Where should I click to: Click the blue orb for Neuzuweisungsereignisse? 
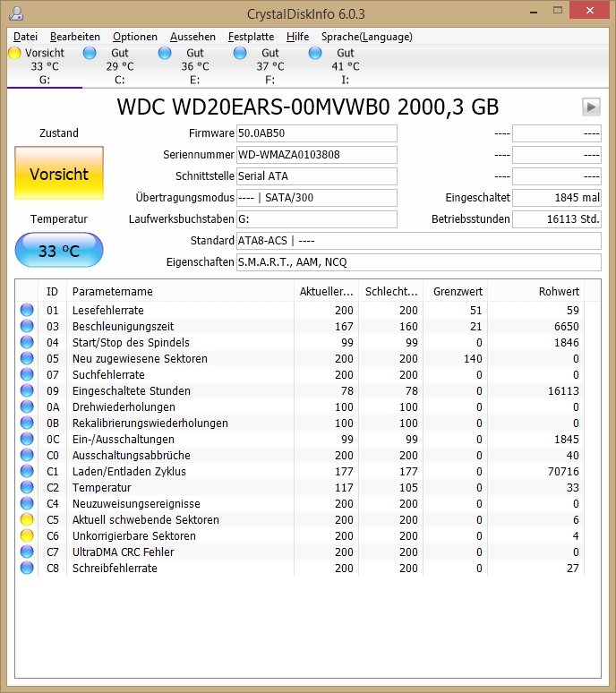coord(27,503)
